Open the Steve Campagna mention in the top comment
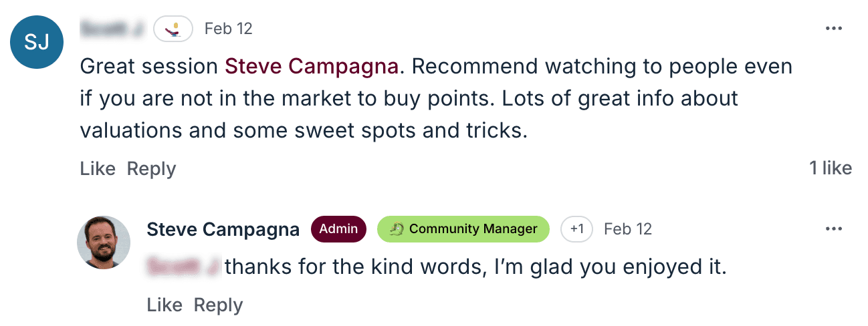Screen dimensions: 868x326 click(x=312, y=66)
